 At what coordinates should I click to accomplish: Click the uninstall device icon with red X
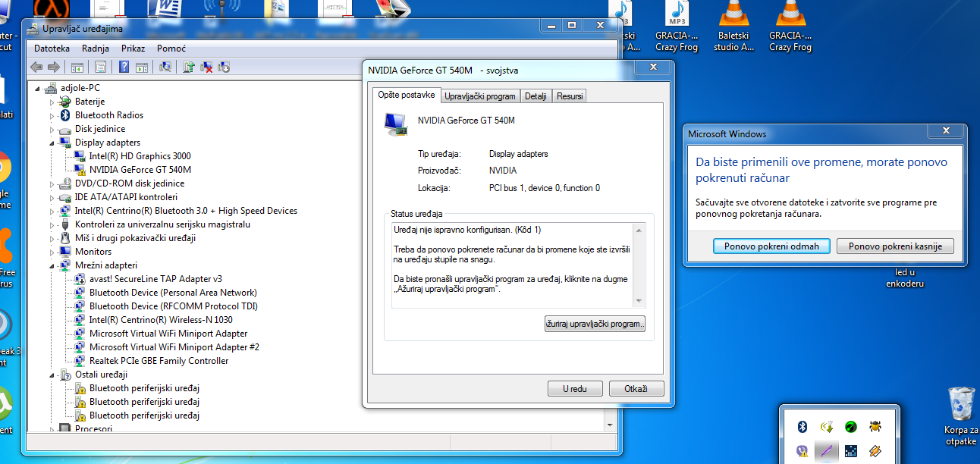206,67
